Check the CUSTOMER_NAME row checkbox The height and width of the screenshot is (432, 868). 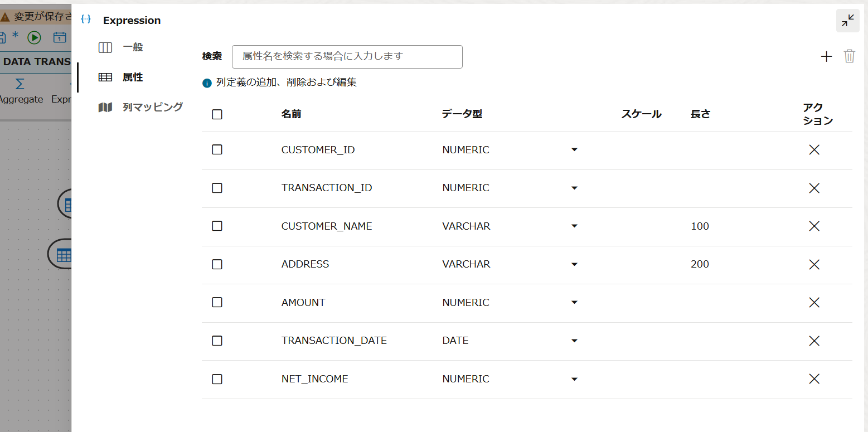coord(217,226)
